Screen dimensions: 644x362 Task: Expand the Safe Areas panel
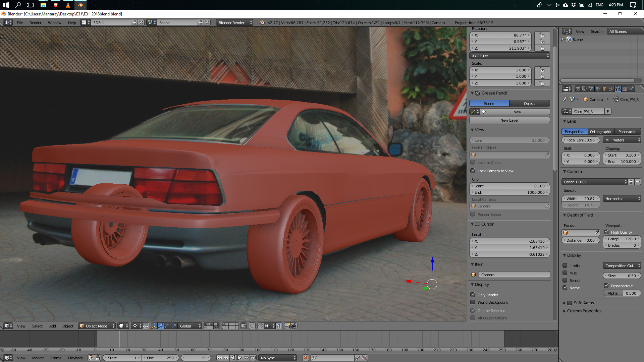click(565, 303)
